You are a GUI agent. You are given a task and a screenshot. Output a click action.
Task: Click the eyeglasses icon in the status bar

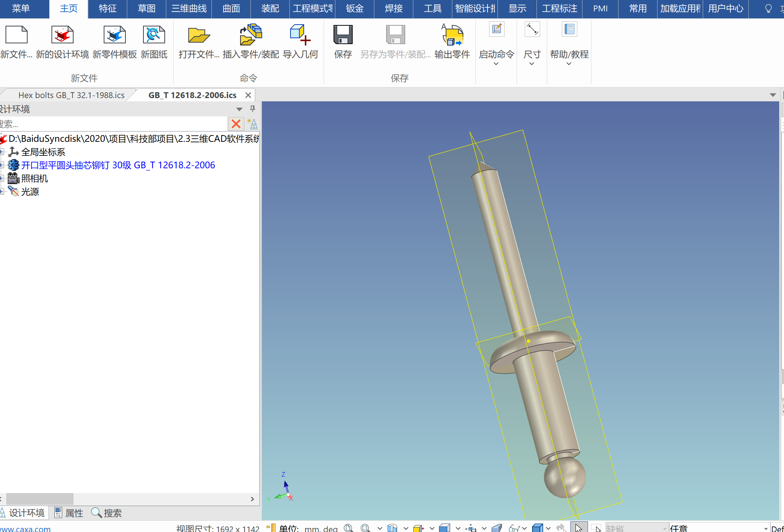pos(514,528)
